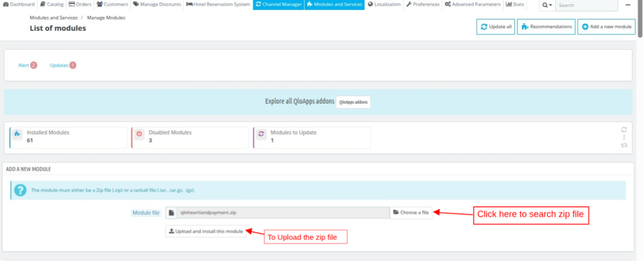644x261 pixels.
Task: Open the Alert filter link
Action: pyautogui.click(x=23, y=65)
